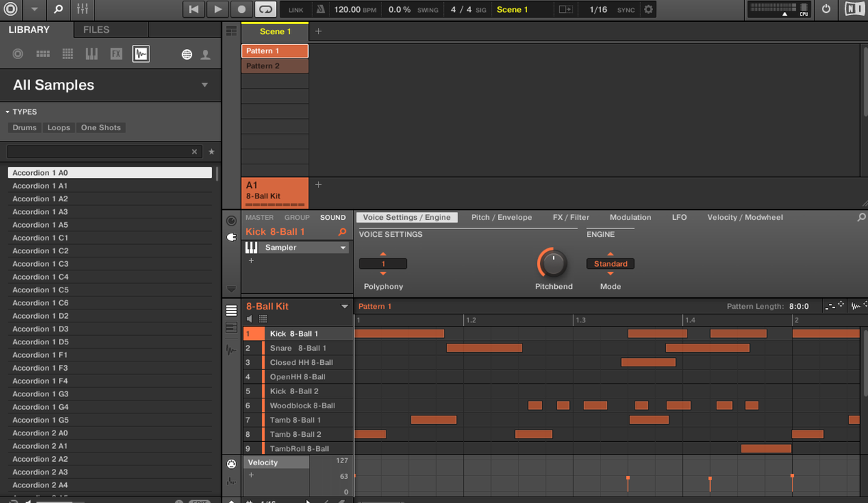Switch to factory content globe icon

[186, 54]
